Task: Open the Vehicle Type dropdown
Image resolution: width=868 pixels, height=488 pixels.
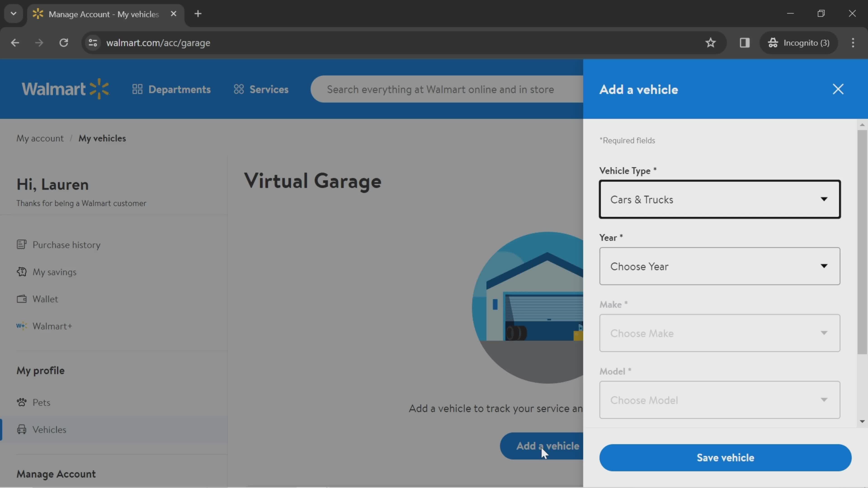Action: (x=720, y=199)
